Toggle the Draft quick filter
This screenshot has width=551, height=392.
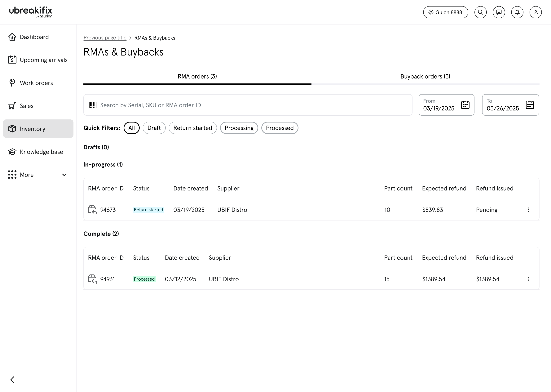[154, 128]
